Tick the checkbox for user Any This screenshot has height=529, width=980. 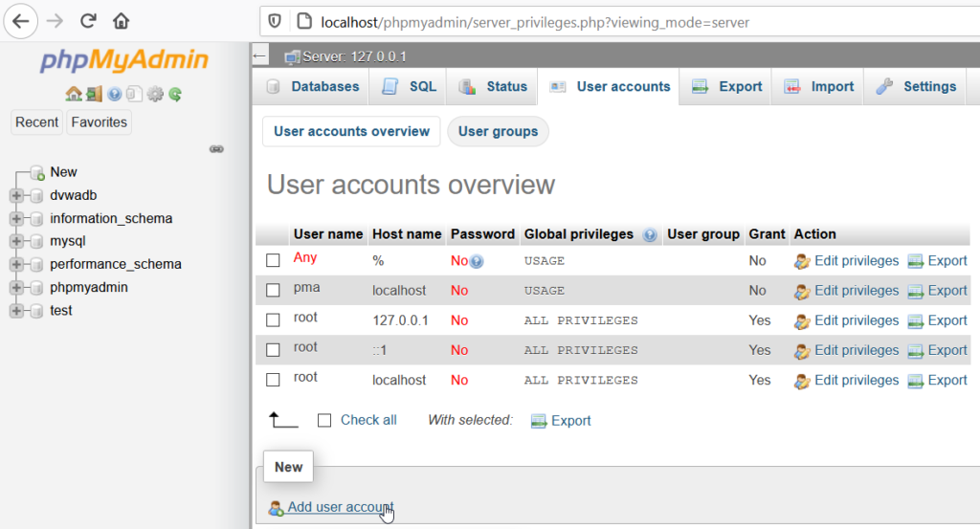273,260
